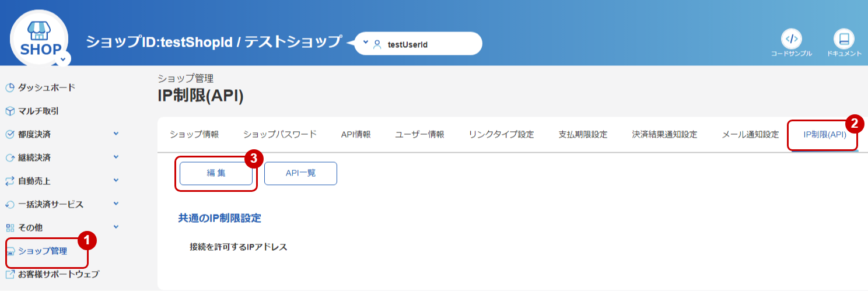868x291 pixels.
Task: Click the 編集 button
Action: [216, 173]
